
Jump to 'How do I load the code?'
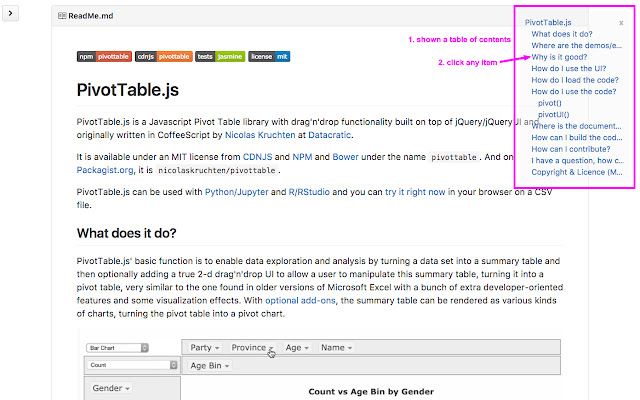575,80
